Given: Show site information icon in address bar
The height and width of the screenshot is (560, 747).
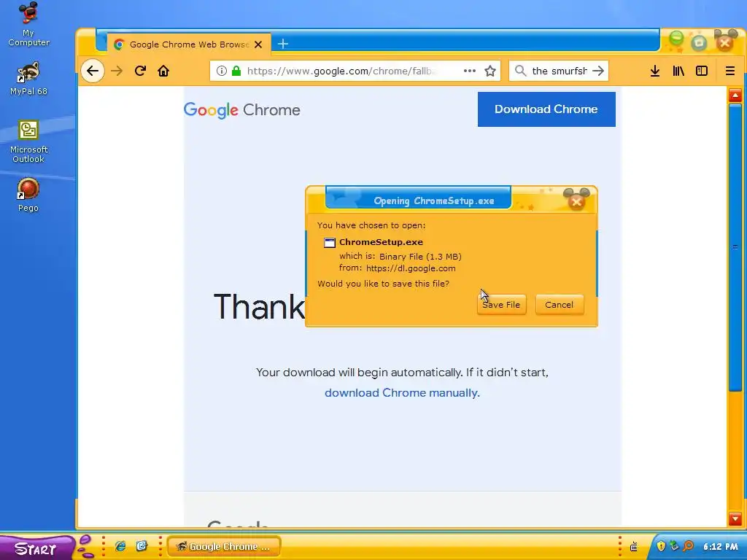Looking at the screenshot, I should point(222,71).
